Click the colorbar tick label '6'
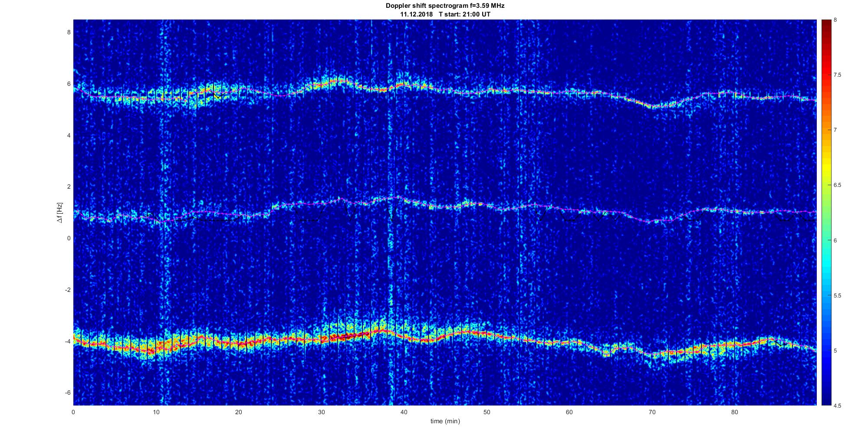 click(835, 240)
